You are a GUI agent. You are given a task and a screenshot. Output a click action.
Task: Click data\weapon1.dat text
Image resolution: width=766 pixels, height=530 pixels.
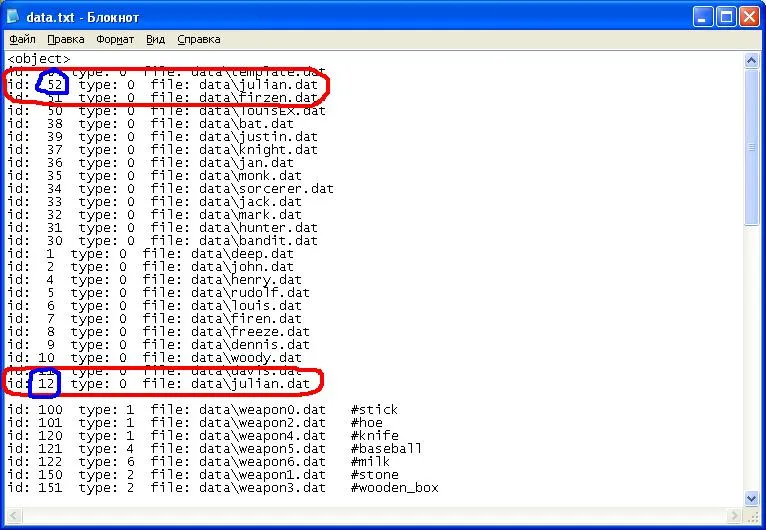[262, 475]
